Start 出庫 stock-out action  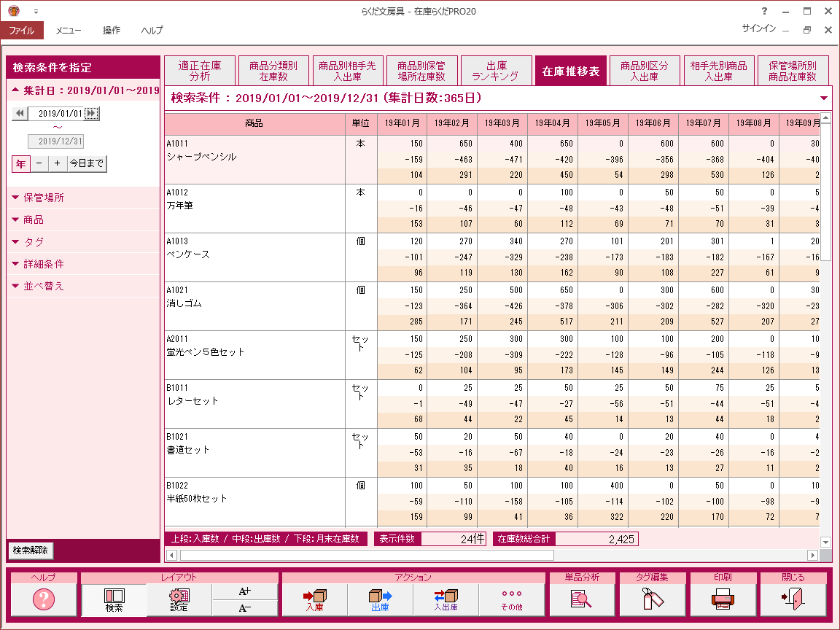381,599
